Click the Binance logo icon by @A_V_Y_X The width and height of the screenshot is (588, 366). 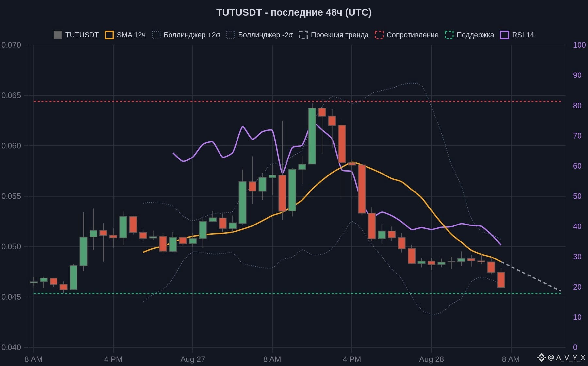[x=541, y=358]
